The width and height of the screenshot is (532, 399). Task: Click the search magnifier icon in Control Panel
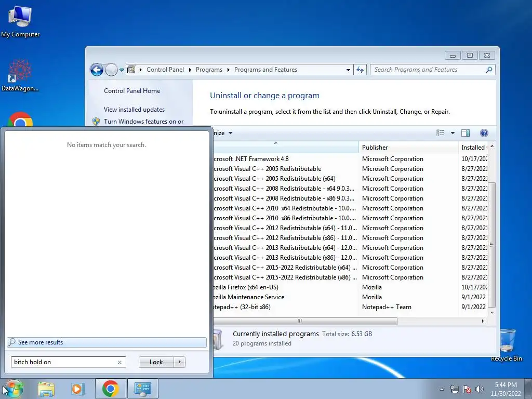click(x=489, y=70)
